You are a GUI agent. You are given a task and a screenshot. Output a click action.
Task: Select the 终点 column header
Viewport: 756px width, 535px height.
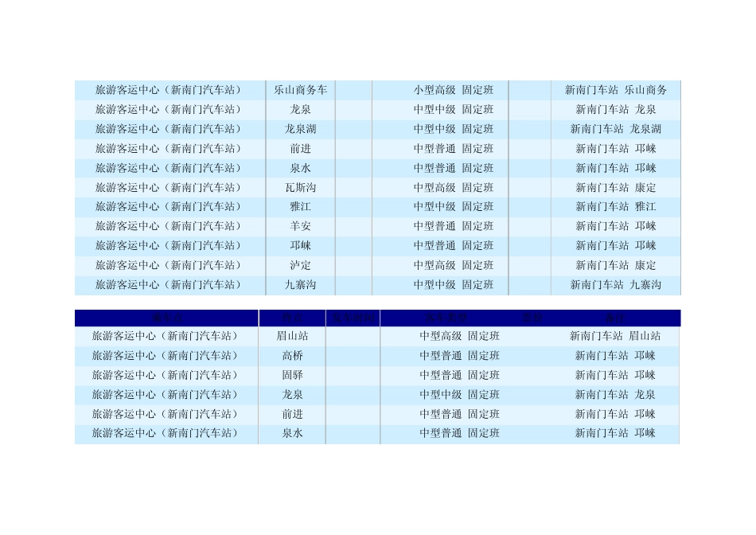pyautogui.click(x=292, y=318)
